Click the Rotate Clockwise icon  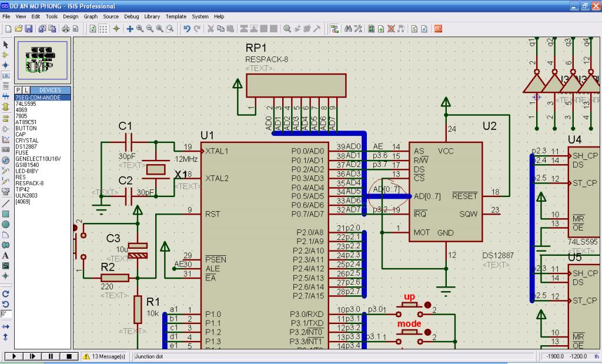pos(6,293)
